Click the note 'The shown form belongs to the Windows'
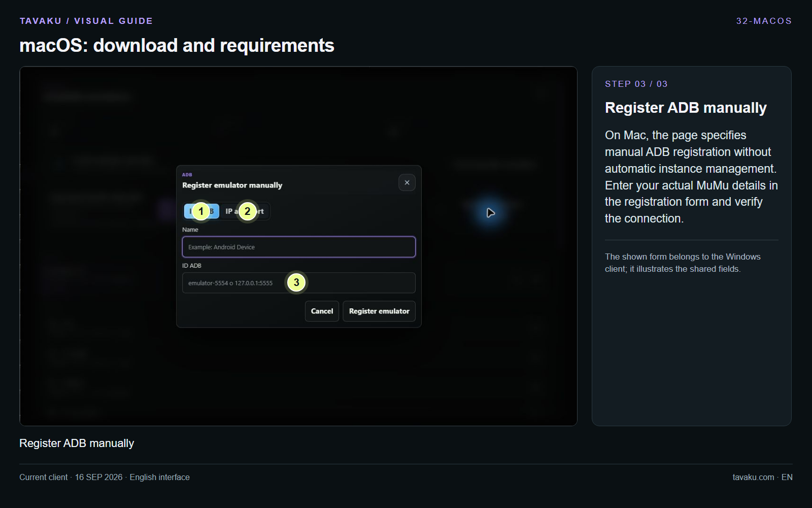Screen dimensions: 812x508 pyautogui.click(x=683, y=263)
